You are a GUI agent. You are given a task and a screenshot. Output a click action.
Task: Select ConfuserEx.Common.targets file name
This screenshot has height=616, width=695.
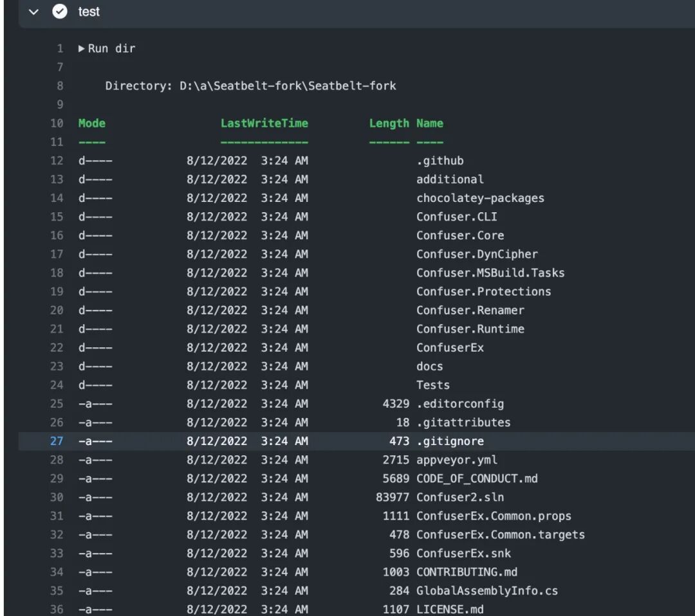[501, 535]
